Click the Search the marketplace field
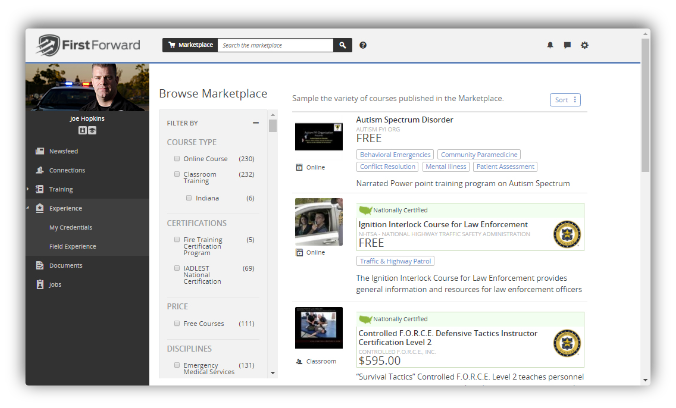The height and width of the screenshot is (408, 676). (x=275, y=45)
